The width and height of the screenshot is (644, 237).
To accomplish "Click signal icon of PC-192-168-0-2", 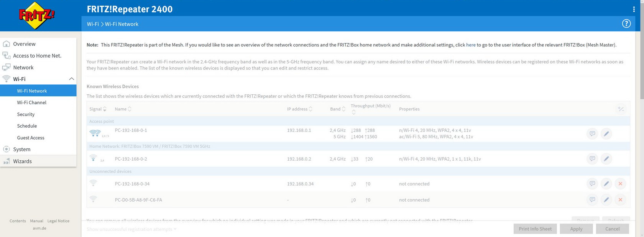I will coord(93,158).
